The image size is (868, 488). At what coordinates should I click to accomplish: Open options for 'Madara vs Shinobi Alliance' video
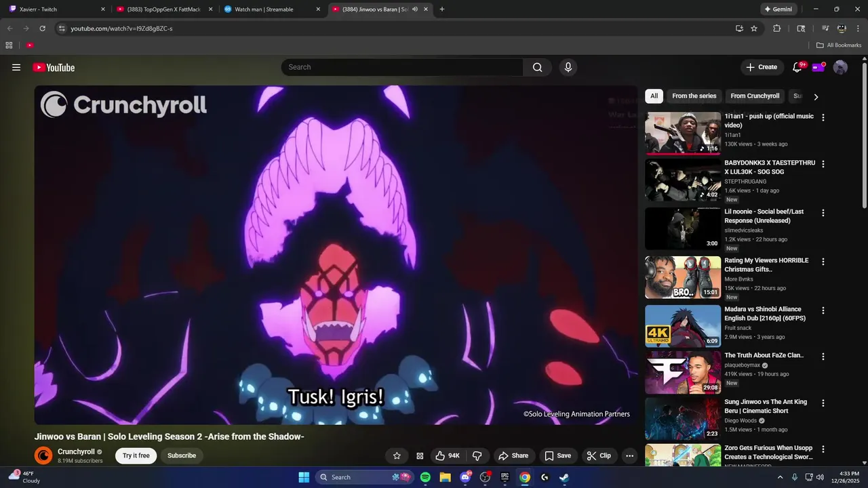(823, 310)
